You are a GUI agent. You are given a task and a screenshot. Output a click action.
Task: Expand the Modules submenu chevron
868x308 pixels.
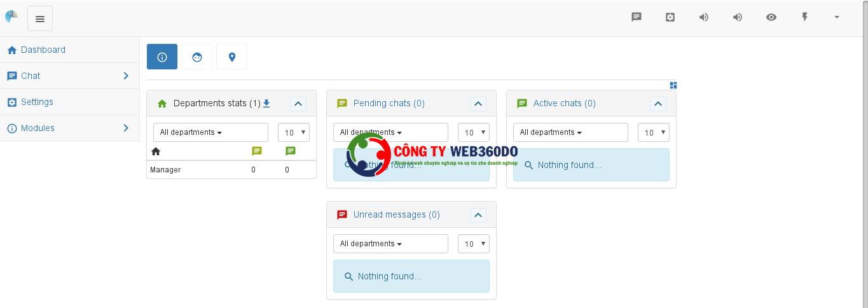click(x=126, y=128)
